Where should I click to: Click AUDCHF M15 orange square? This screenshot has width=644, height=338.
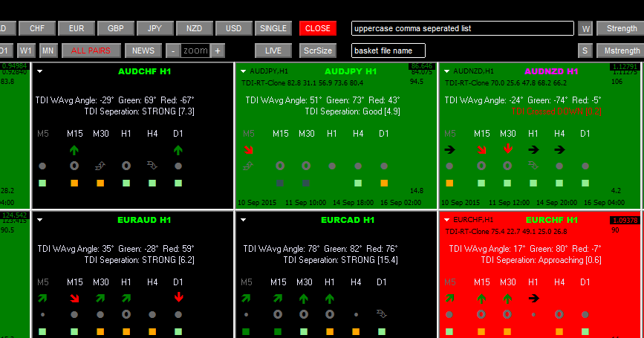coord(74,183)
